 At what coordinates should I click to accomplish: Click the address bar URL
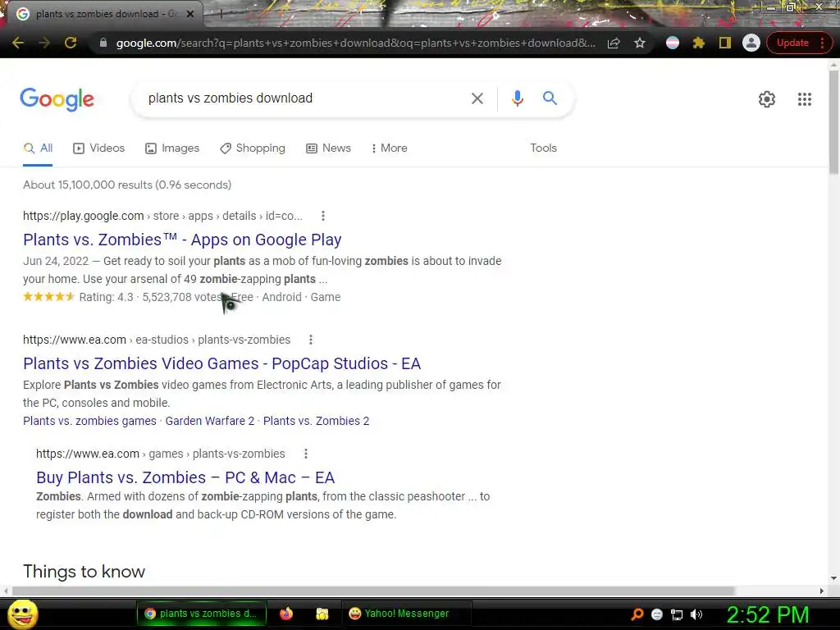click(355, 43)
